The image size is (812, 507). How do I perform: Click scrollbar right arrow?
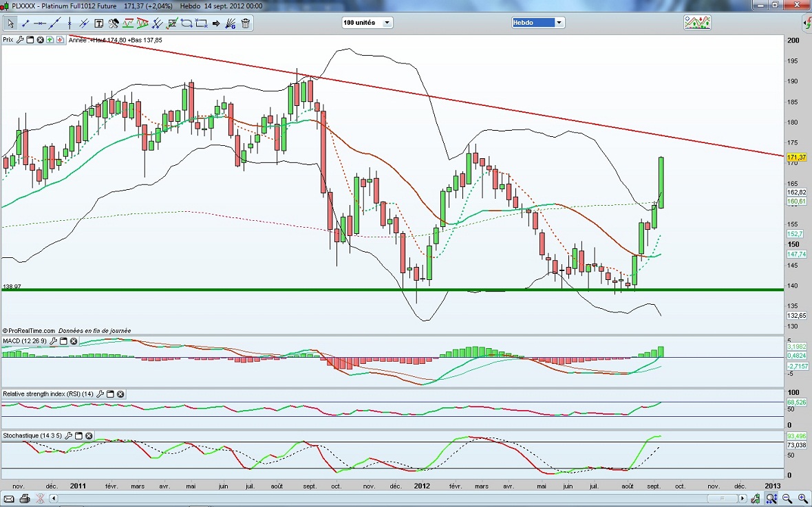[742, 499]
